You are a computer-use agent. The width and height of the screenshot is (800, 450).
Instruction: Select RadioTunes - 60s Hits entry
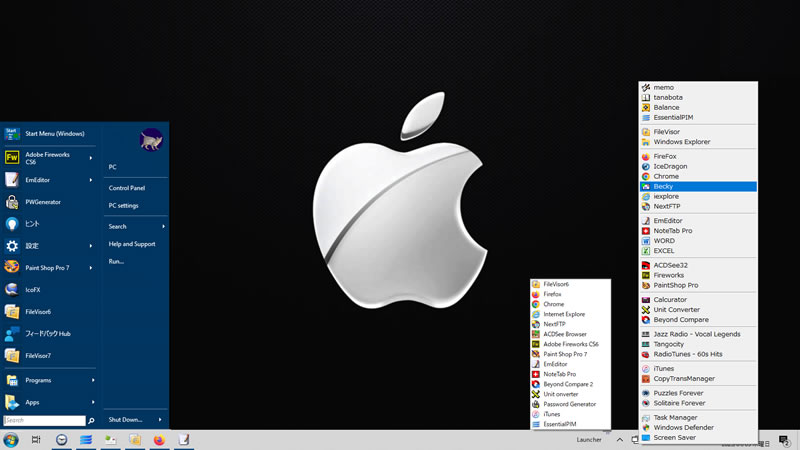[698, 354]
